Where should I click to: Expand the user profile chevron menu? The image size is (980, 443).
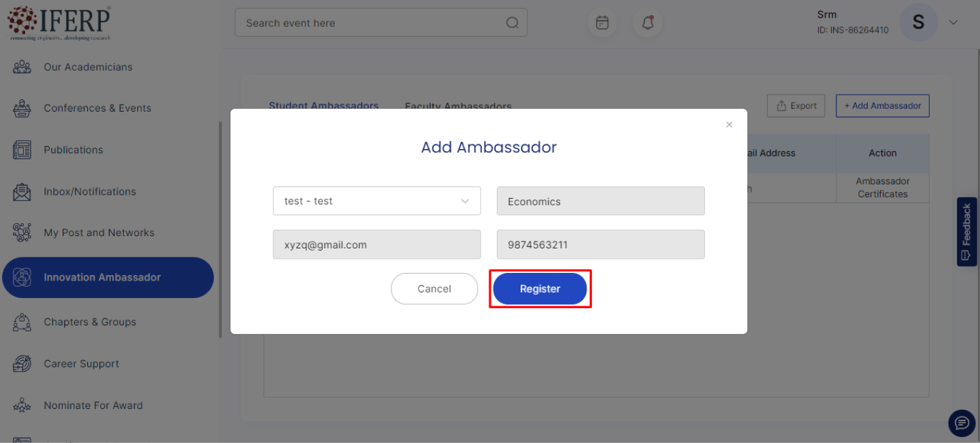pyautogui.click(x=953, y=22)
